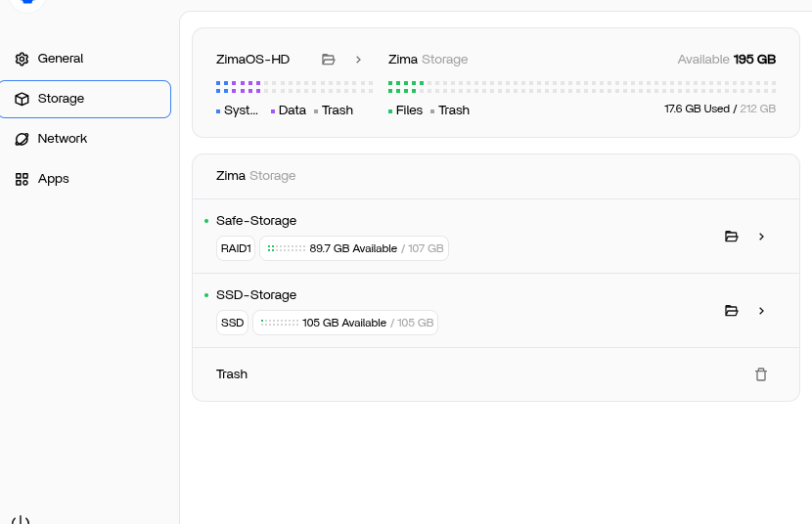Click the RAID1 badge
812x524 pixels.
coord(236,248)
